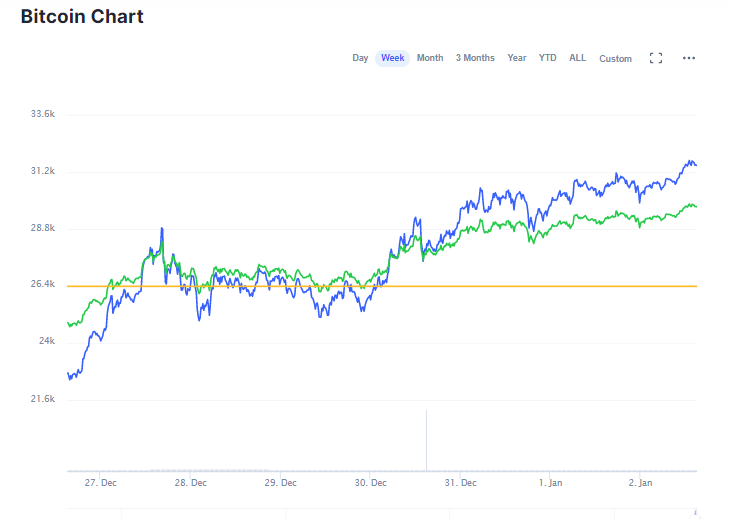Switch chart range to Month
The width and height of the screenshot is (729, 519).
click(x=430, y=58)
